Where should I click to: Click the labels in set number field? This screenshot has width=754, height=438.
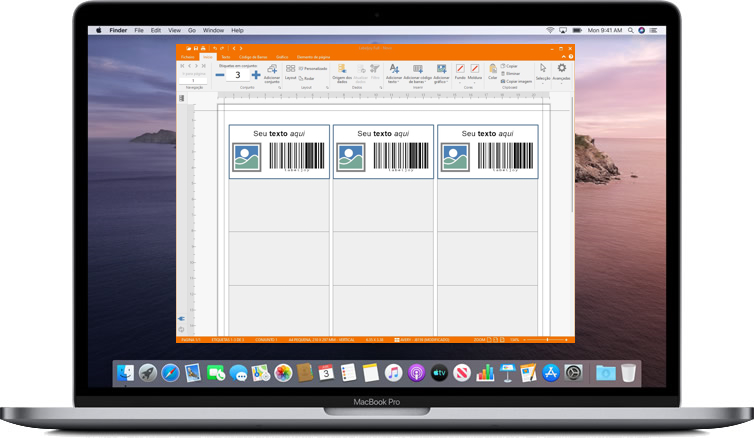(x=238, y=75)
